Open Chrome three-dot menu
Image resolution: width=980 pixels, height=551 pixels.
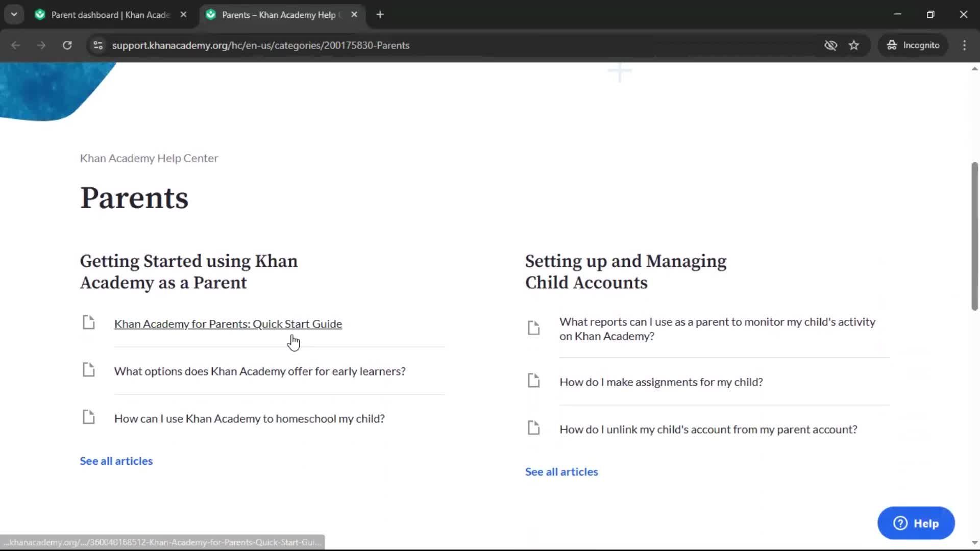(x=964, y=45)
